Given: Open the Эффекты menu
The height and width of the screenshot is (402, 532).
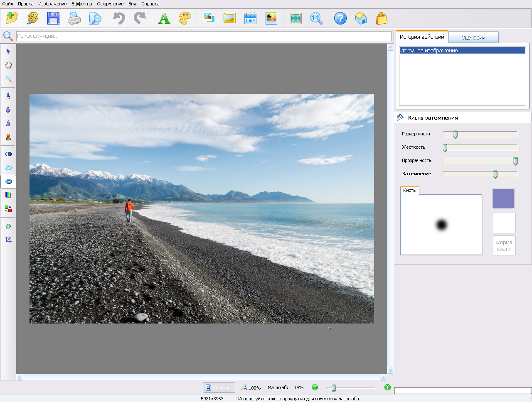Looking at the screenshot, I should click(x=82, y=4).
